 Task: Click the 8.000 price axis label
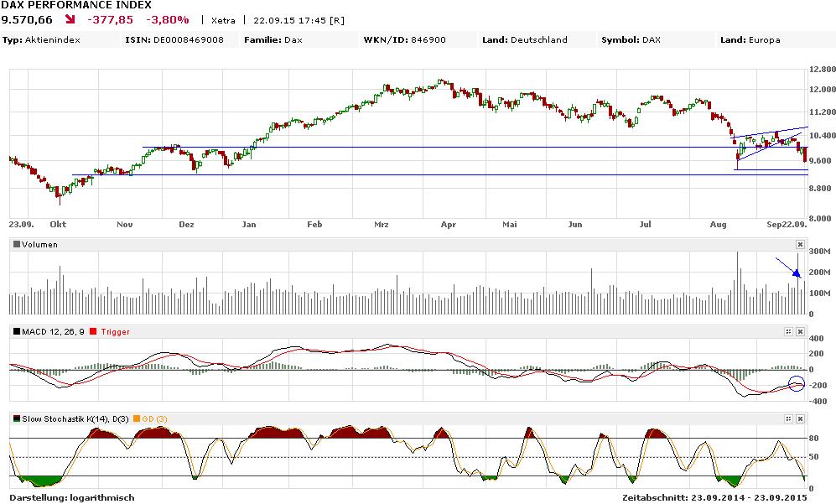pos(820,218)
